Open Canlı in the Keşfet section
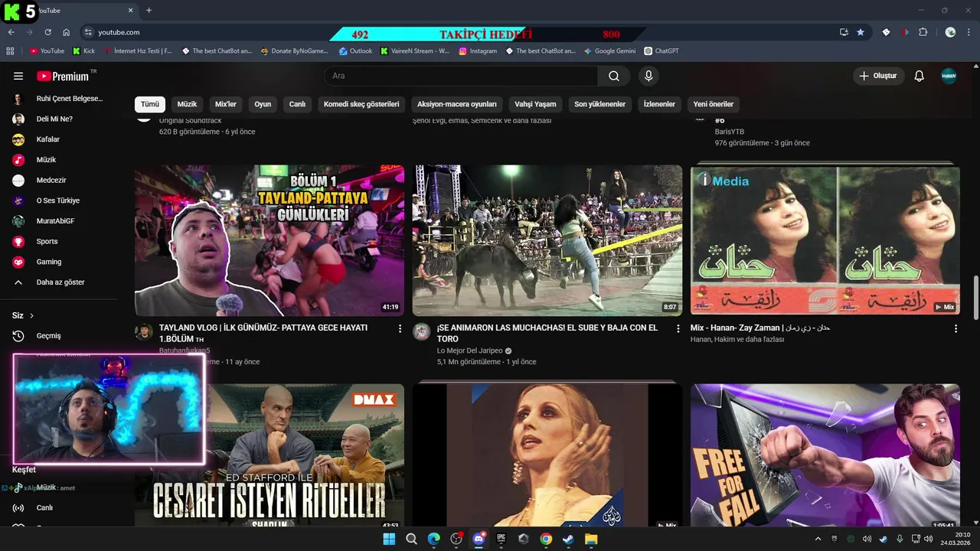 click(59, 508)
